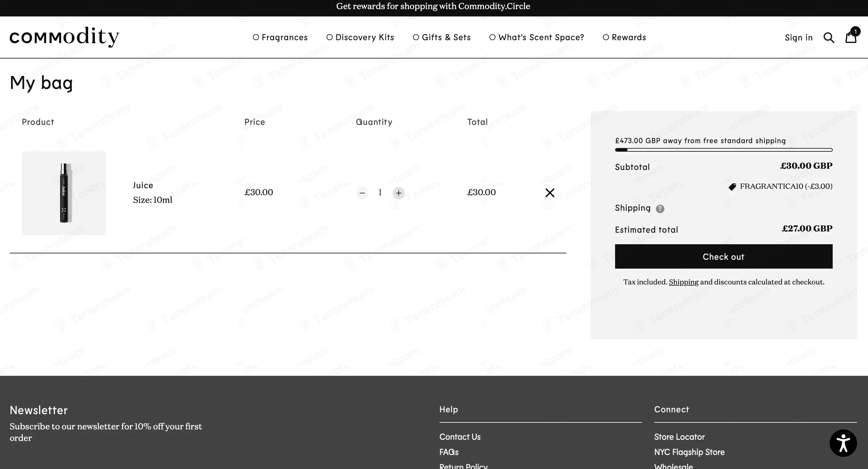Open the search magnifier icon
Screen dimensions: 868x469
pyautogui.click(x=829, y=37)
